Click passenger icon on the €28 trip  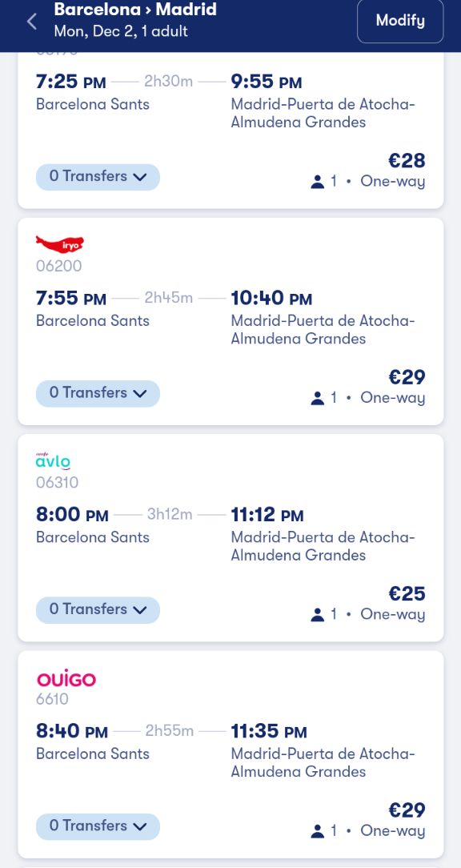[x=317, y=182]
